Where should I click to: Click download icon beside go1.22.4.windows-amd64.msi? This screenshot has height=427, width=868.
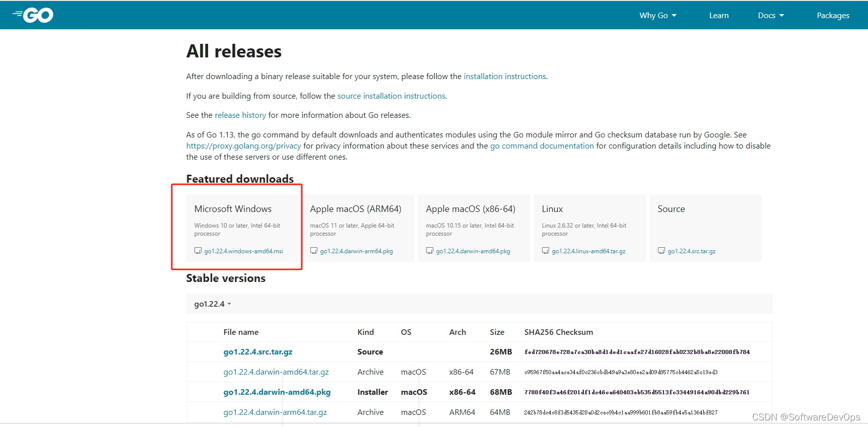[x=198, y=251]
